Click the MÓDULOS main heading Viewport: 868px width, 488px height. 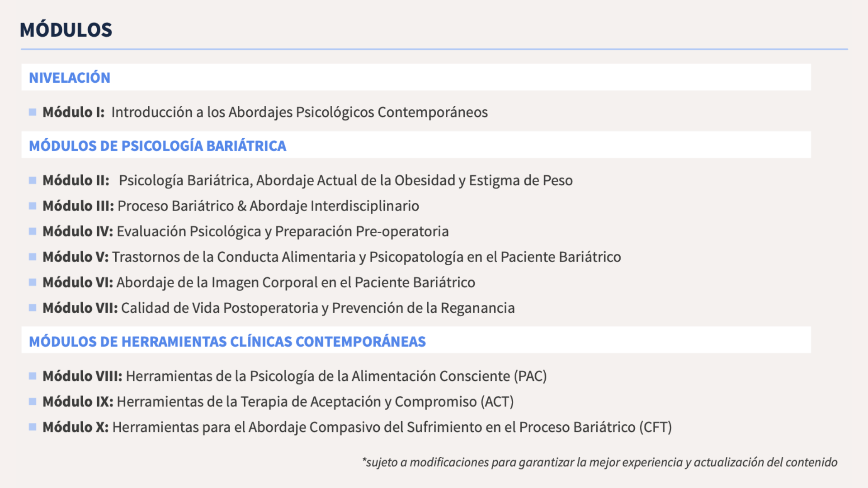[x=66, y=30]
